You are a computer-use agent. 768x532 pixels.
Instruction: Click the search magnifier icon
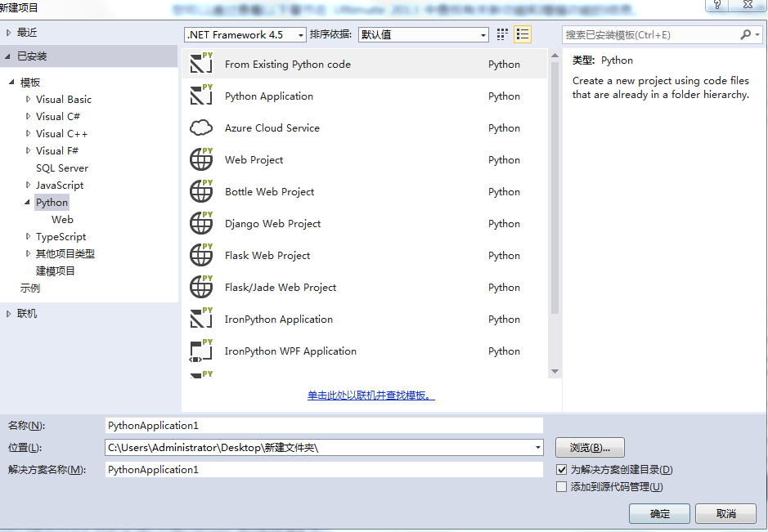tap(745, 34)
